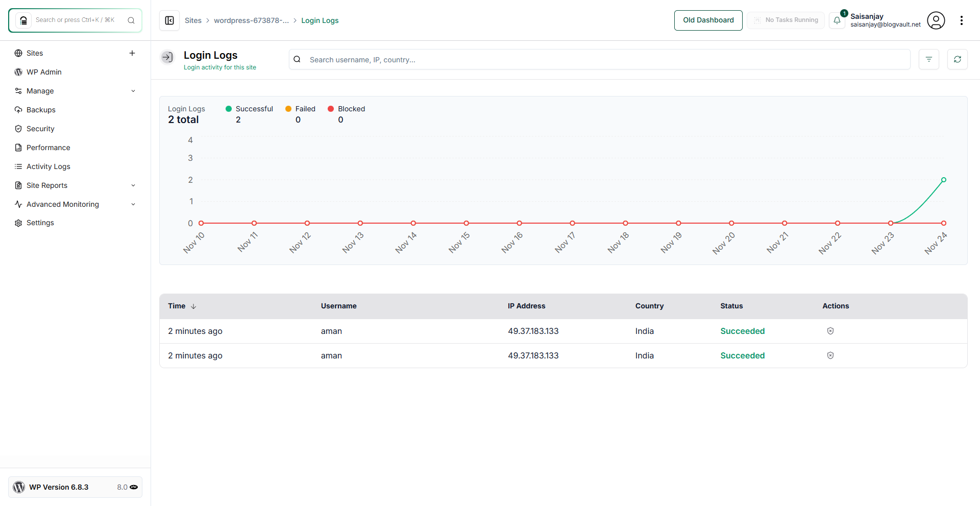The image size is (980, 506).
Task: Block IP using shield icon on first log row
Action: pyautogui.click(x=830, y=331)
